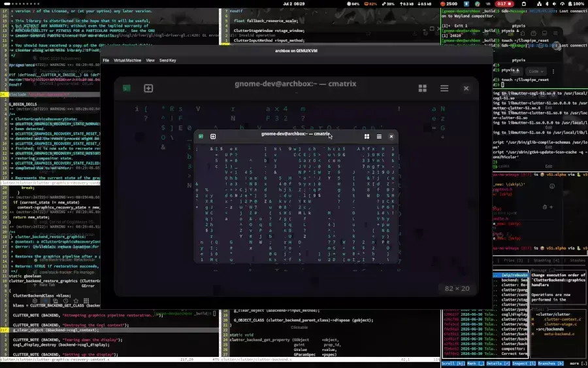Select the 'Mark [_]' status bar entry
Image resolution: width=588 pixels, height=368 pixels.
pos(476,363)
